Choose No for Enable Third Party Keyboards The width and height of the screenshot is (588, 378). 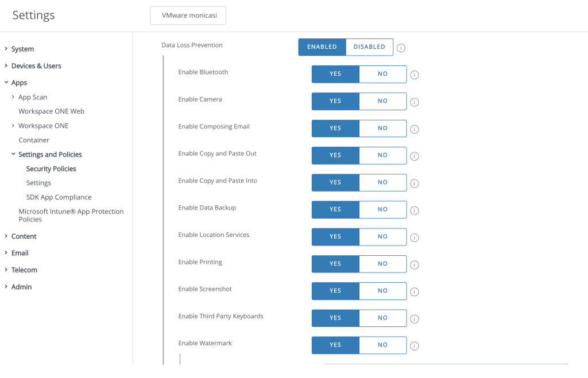coord(382,318)
